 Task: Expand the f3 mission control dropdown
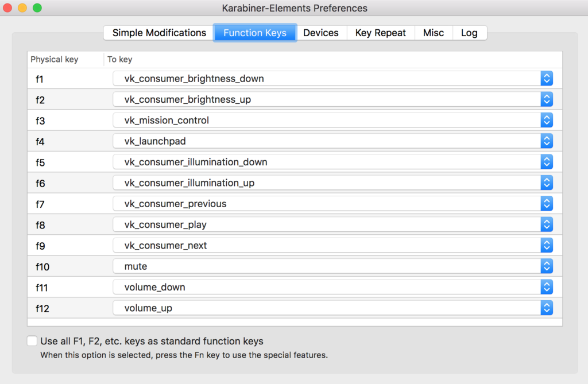(547, 120)
